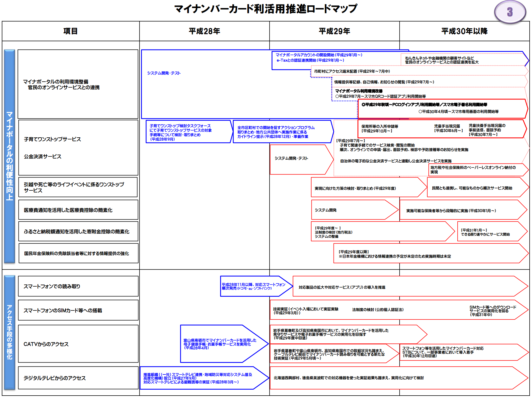
Task: Click 国民年金保険料の免除該当者 item box
Action: [79, 253]
